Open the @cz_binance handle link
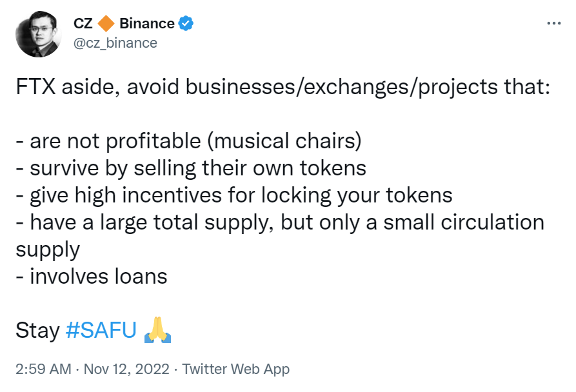This screenshot has height=392, width=576. 115,43
